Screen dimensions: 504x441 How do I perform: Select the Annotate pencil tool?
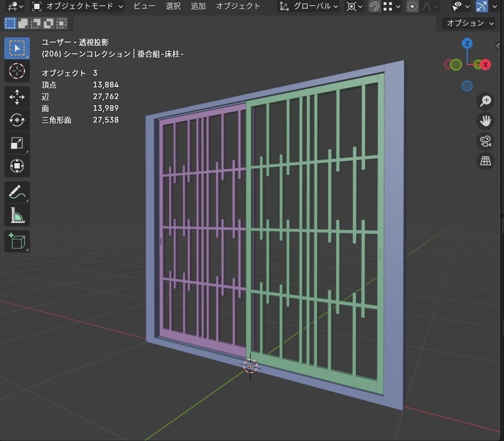17,192
